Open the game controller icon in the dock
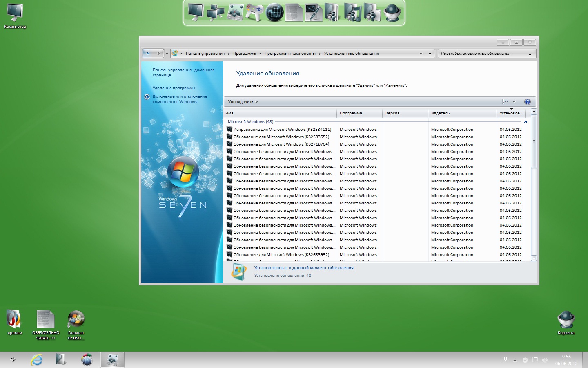Image resolution: width=588 pixels, height=368 pixels. [254, 12]
